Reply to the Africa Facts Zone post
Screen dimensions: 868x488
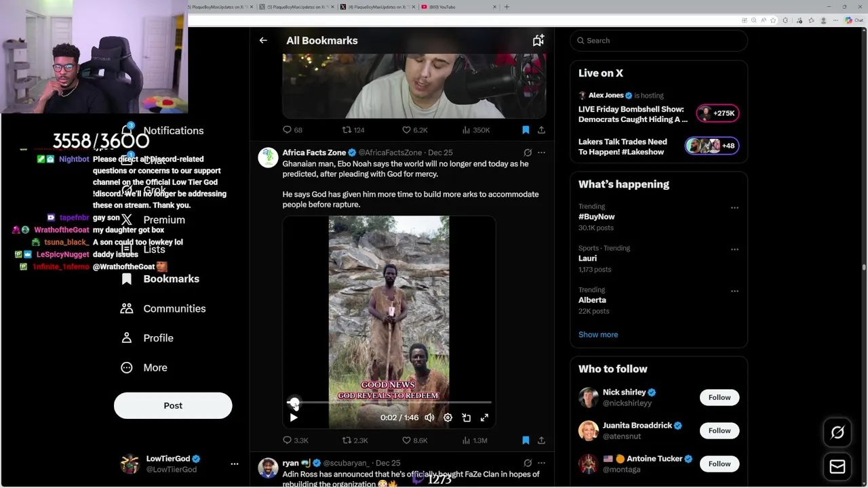point(295,441)
